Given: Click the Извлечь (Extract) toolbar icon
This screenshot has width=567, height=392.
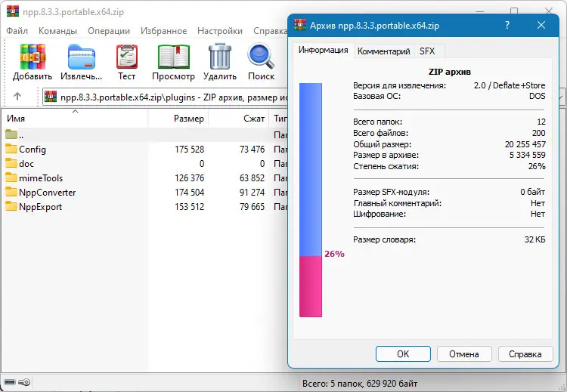Looking at the screenshot, I should (82, 57).
